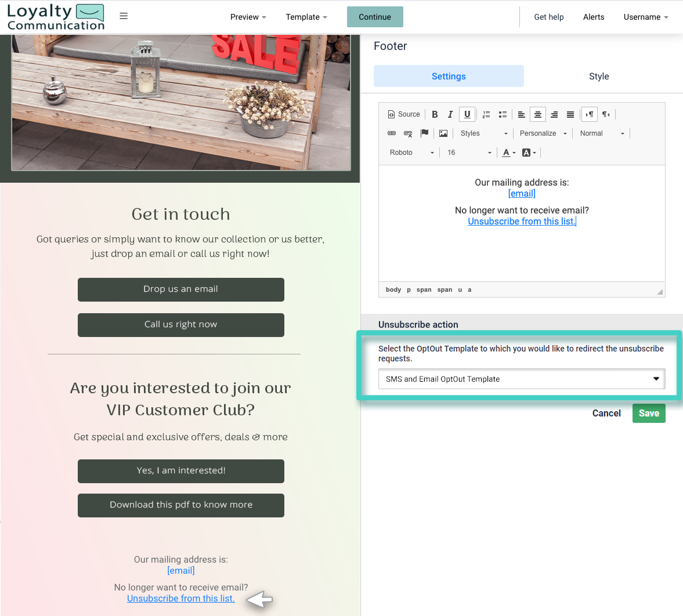Screen dimensions: 683x616
Task: Set paragraph alignment to center
Action: pos(538,114)
